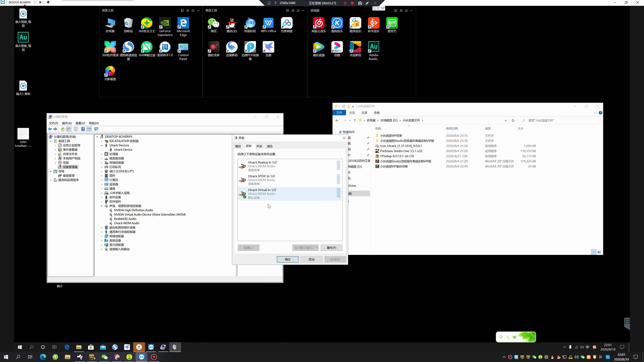The image size is (644, 362).
Task: Switch to the 播放 tab
Action: click(238, 146)
